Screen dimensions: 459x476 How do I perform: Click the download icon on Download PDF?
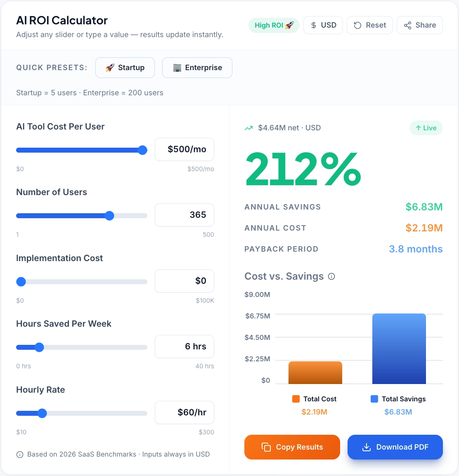click(366, 447)
